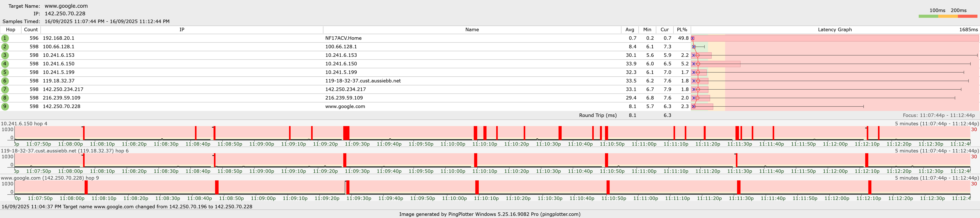Select the hop 2 green circle
The height and width of the screenshot is (218, 980).
tap(5, 47)
